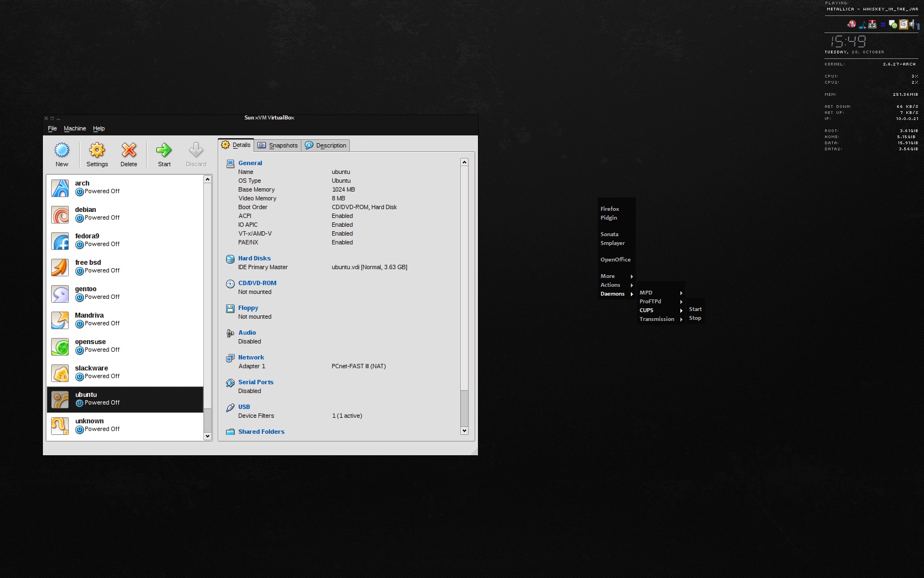Open the Help menu

[98, 129]
